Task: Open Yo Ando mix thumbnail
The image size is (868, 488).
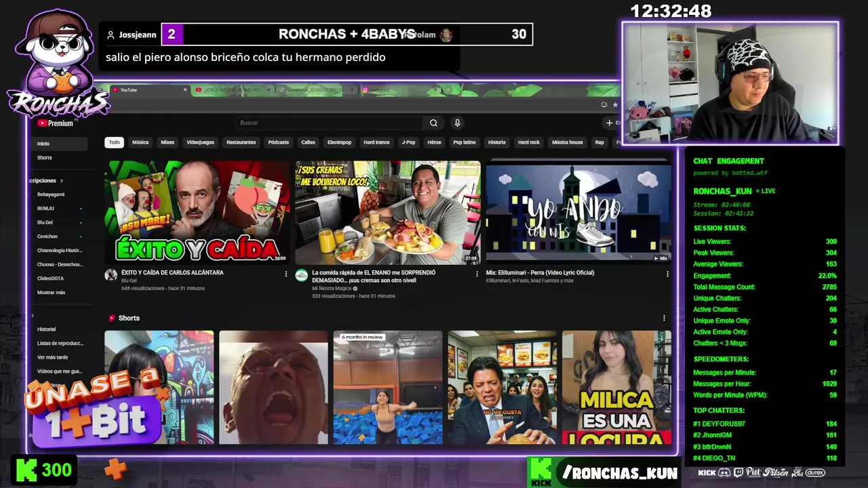Action: click(578, 212)
